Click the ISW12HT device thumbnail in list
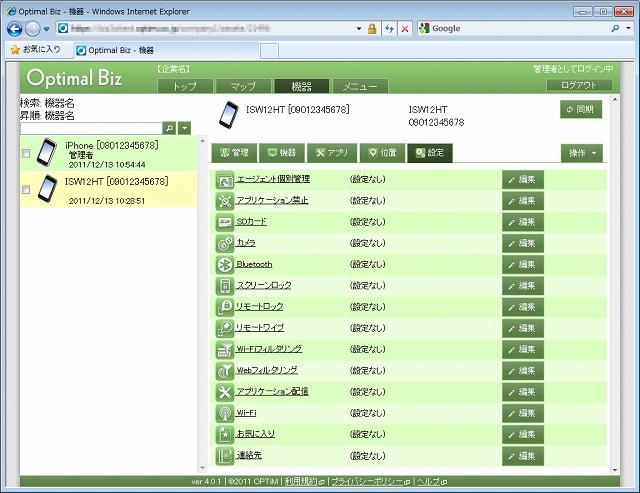This screenshot has width=640, height=493. [x=47, y=189]
